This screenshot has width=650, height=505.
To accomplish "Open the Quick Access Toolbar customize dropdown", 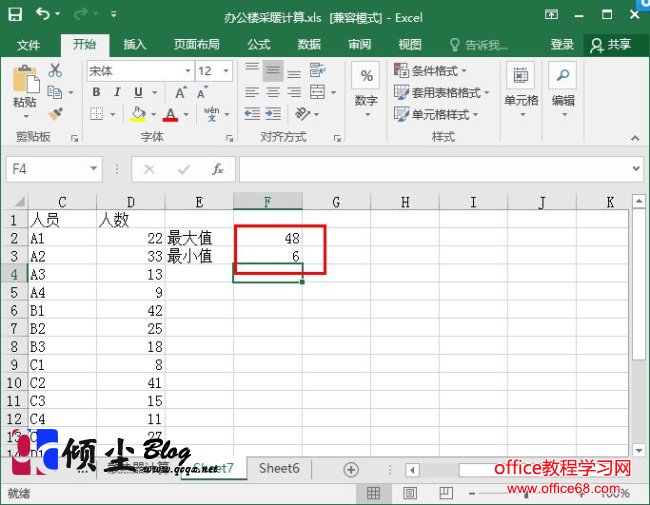I will [113, 15].
